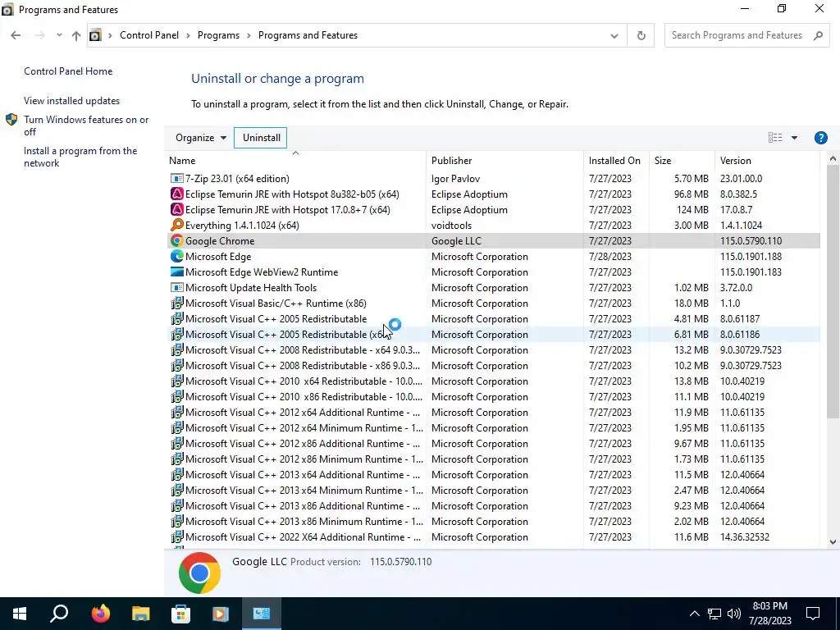Screen dimensions: 840x630
Task: Open the Organize dropdown menu
Action: click(x=201, y=138)
